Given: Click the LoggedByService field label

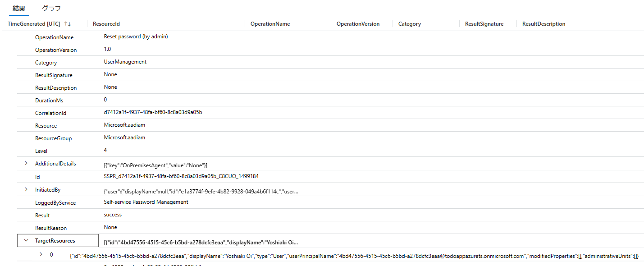Looking at the screenshot, I should 55,203.
